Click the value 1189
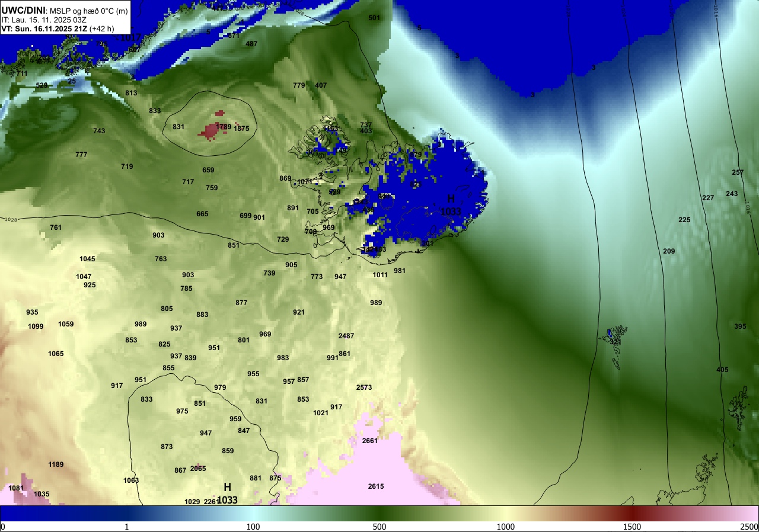759x532 pixels. point(56,464)
